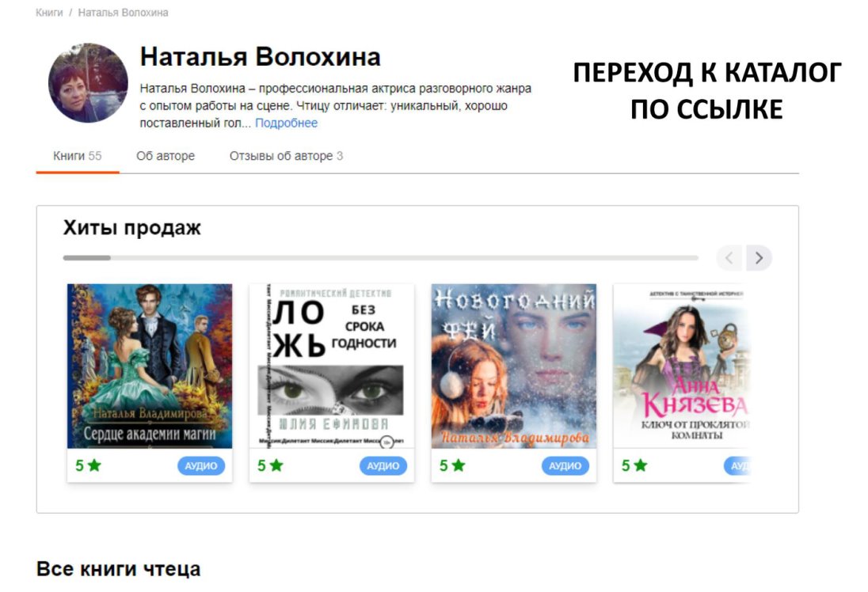This screenshot has width=868, height=592.
Task: Select the Книги 55 tab
Action: pyautogui.click(x=78, y=156)
